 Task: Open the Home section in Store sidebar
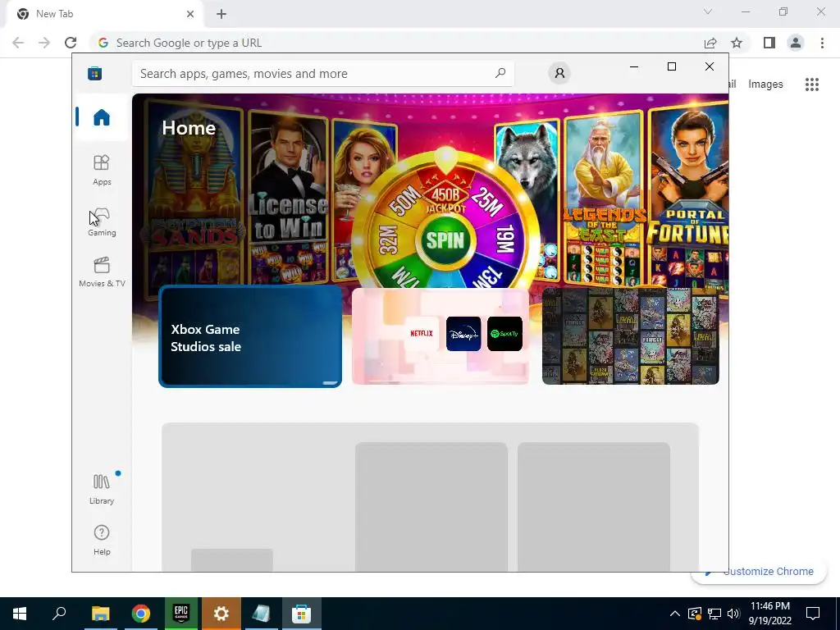pos(101,117)
